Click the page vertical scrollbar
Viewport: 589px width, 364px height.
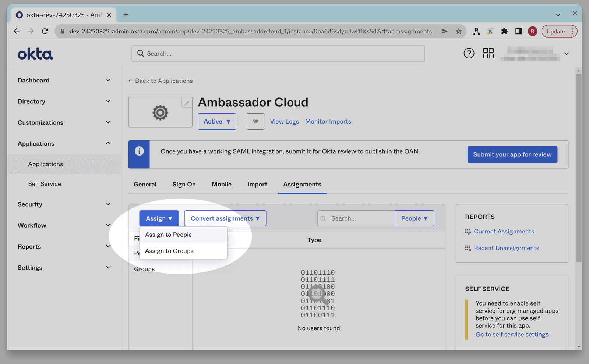point(579,168)
